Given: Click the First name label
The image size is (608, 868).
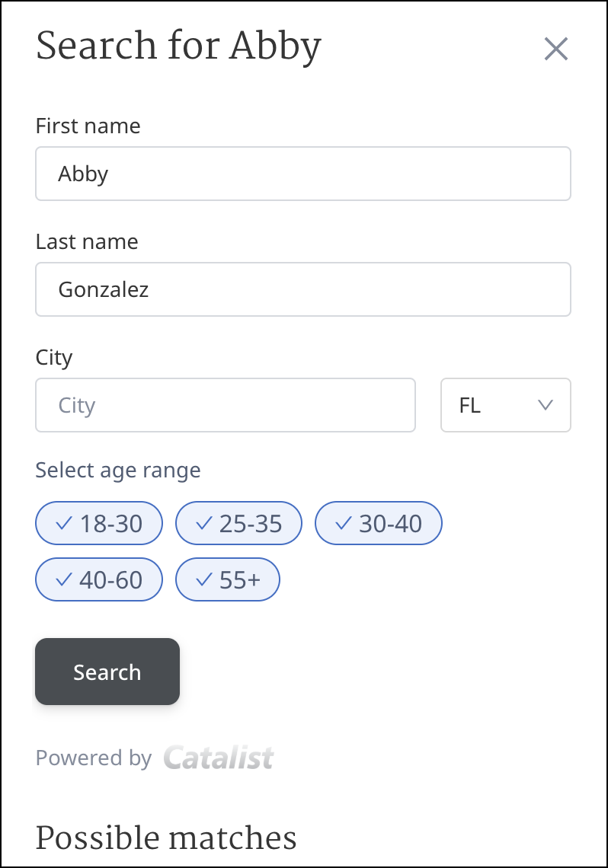Looking at the screenshot, I should pos(88,126).
